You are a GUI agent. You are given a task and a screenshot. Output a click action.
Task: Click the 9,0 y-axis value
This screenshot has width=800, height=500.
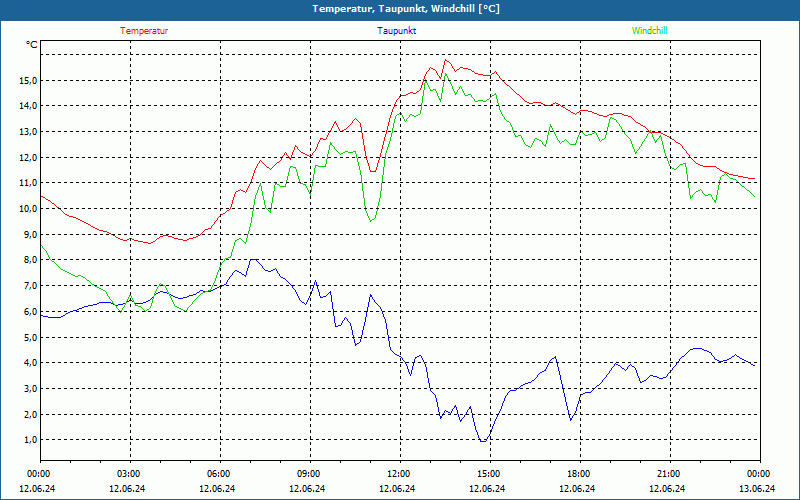tap(30, 235)
